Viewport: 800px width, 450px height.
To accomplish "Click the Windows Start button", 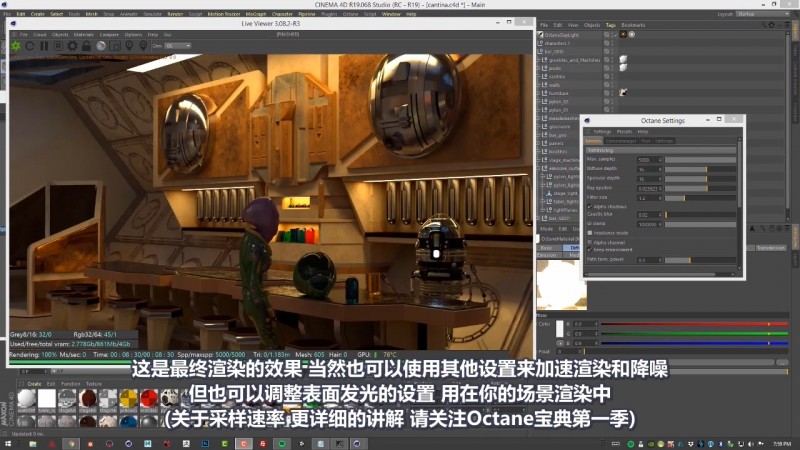I will [8, 444].
